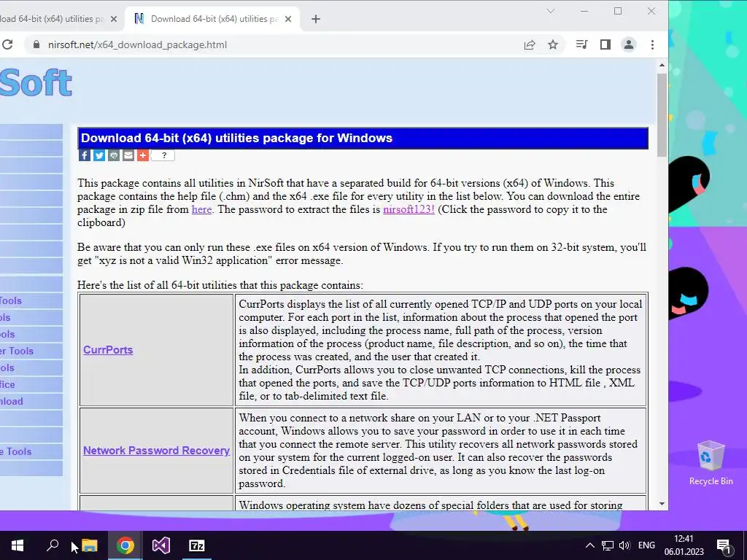Click the page scrollbar up arrow
This screenshot has height=560, width=747.
[x=662, y=65]
